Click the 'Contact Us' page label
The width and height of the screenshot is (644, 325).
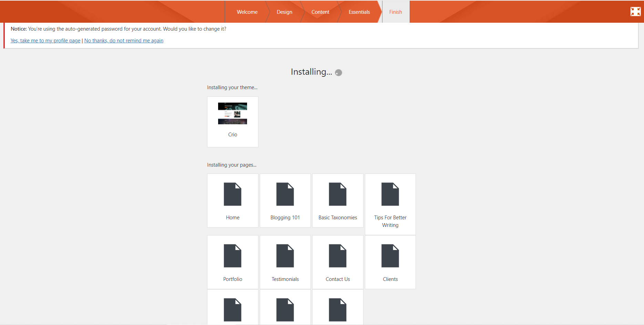tap(338, 279)
